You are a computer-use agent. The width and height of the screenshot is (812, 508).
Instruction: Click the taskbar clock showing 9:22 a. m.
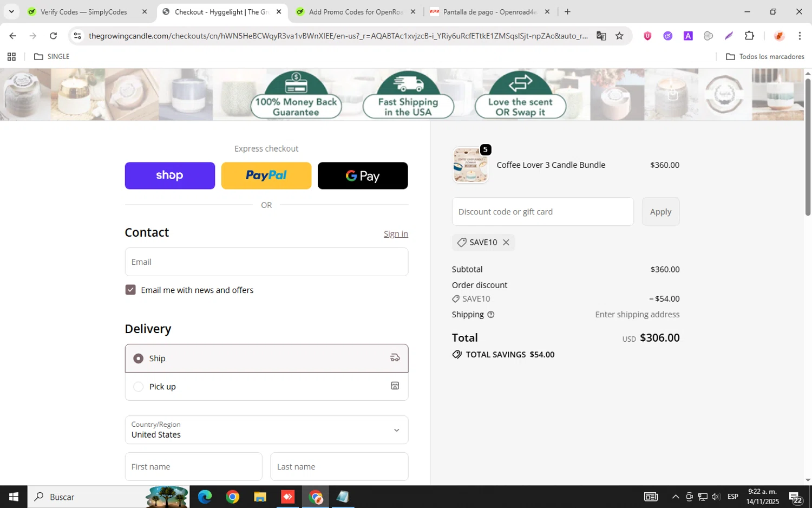click(x=762, y=497)
